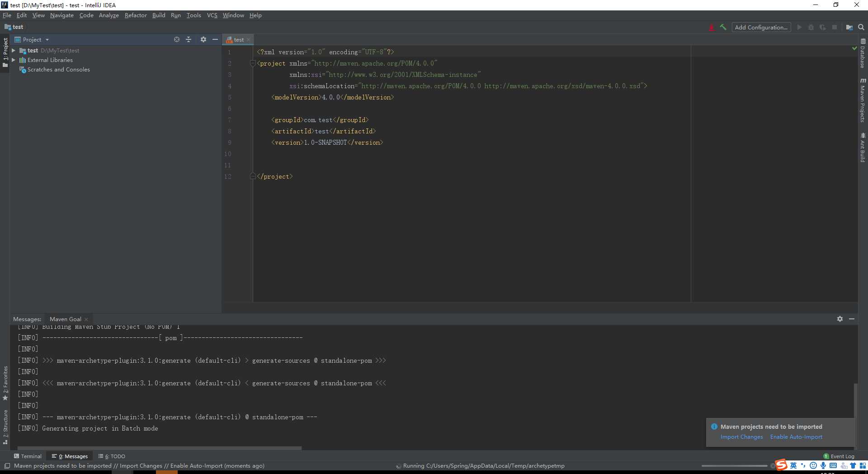The width and height of the screenshot is (868, 474).
Task: Open Search Everywhere magnifier icon
Action: [861, 27]
